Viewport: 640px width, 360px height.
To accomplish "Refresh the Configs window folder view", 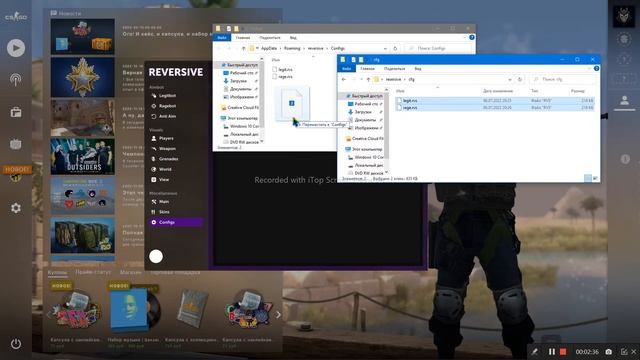I will 395,48.
